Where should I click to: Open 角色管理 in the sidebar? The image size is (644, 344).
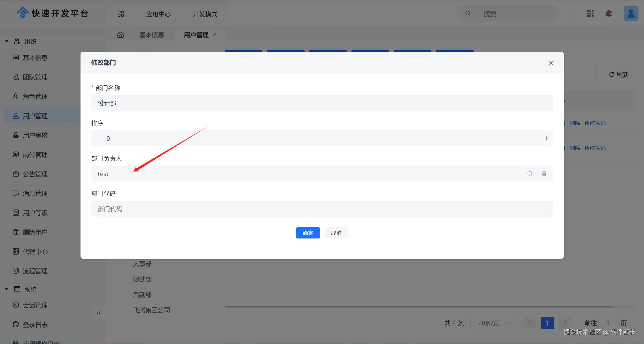(35, 96)
